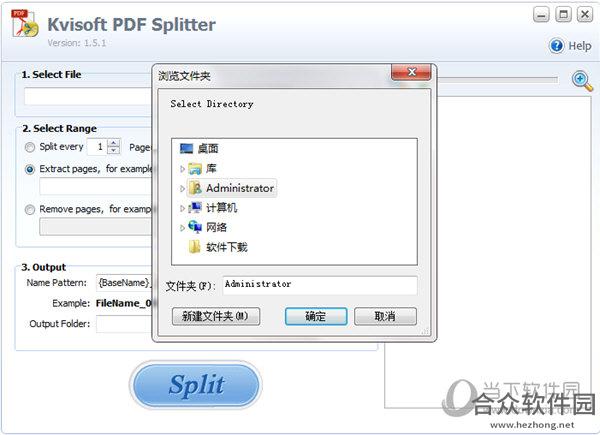600x435 pixels.
Task: Select the 计算机 tree row label
Action: click(222, 208)
